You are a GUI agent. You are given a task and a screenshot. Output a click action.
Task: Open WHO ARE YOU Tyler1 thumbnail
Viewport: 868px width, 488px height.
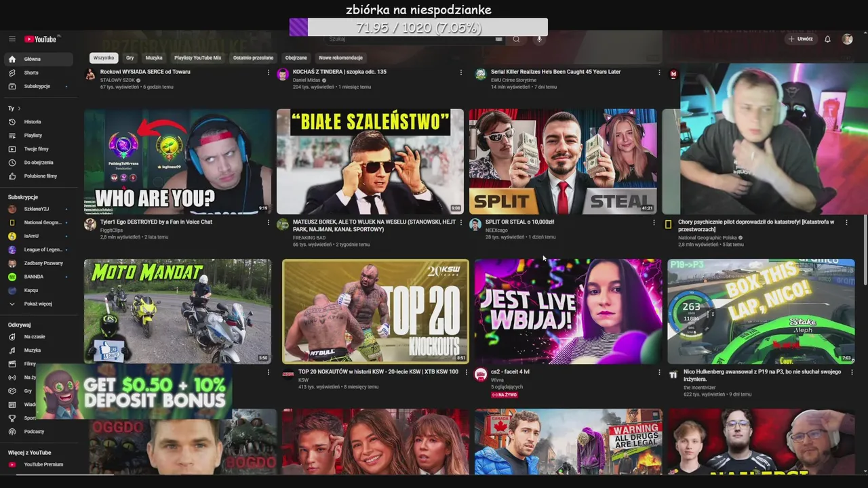[178, 161]
